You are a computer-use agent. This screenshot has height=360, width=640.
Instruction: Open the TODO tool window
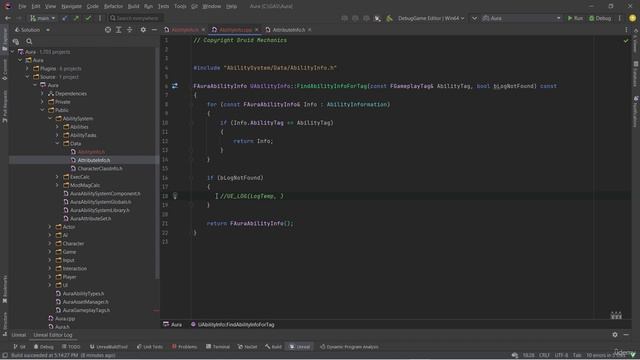(x=71, y=347)
